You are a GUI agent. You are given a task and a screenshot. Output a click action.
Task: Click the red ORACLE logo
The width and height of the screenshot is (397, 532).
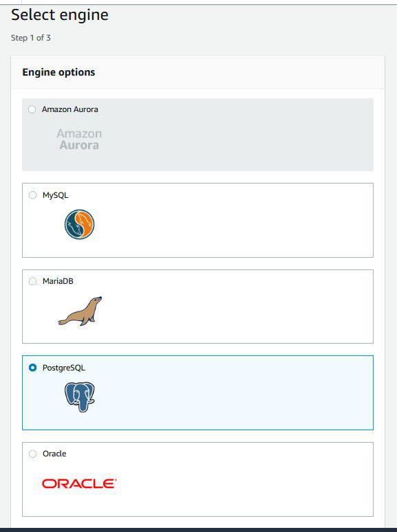point(79,483)
